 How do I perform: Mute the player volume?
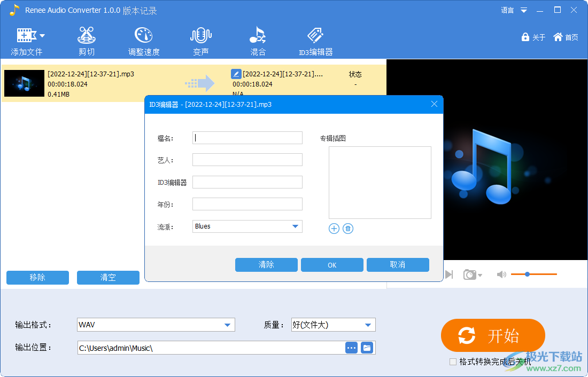[501, 274]
